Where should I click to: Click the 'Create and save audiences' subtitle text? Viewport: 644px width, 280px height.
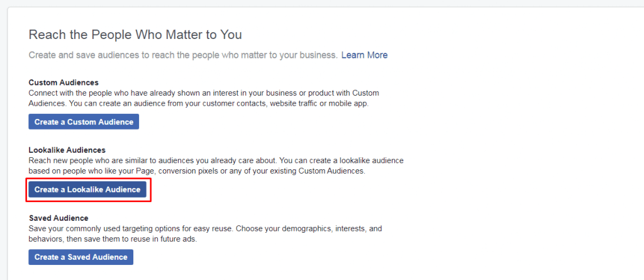[x=183, y=55]
